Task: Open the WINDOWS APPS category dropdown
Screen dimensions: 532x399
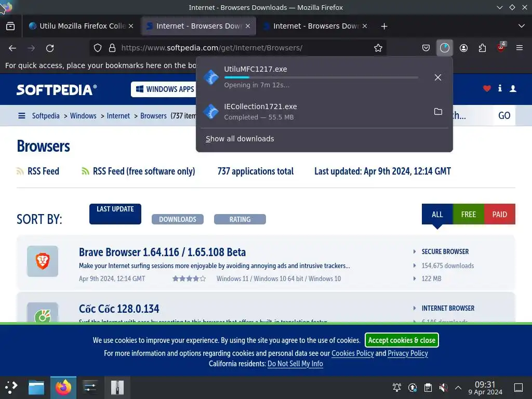Action: [x=164, y=89]
